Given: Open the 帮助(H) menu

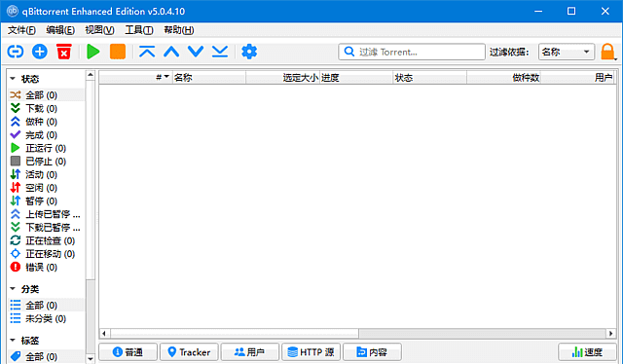Looking at the screenshot, I should (x=179, y=30).
